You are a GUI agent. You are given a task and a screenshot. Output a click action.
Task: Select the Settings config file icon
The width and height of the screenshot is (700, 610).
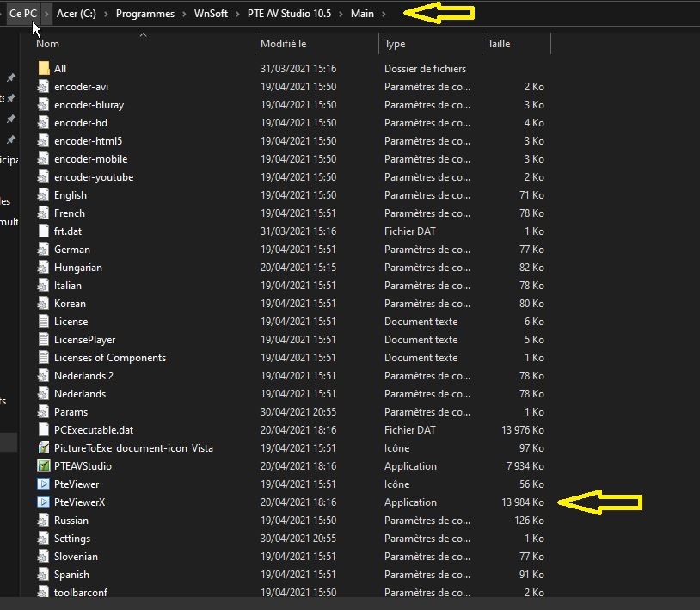point(43,539)
